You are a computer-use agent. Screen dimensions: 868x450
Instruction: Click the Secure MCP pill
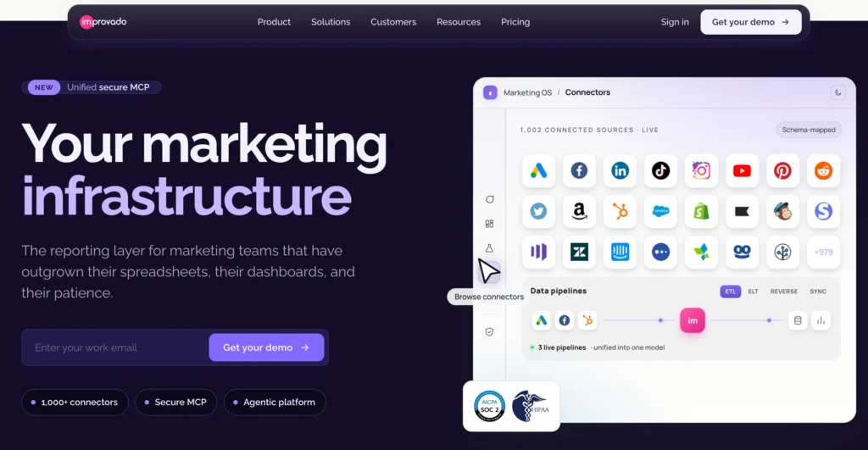(175, 403)
